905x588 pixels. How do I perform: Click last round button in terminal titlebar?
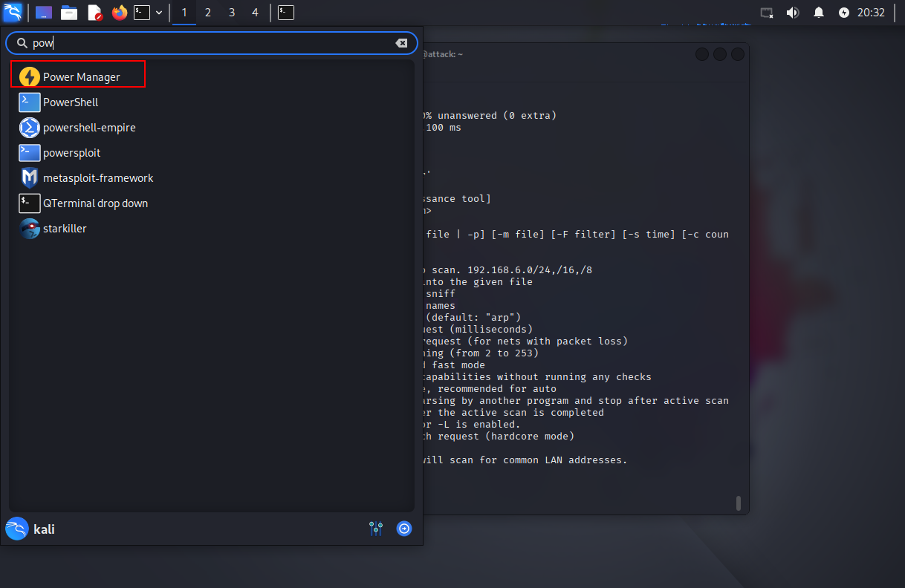click(x=738, y=54)
